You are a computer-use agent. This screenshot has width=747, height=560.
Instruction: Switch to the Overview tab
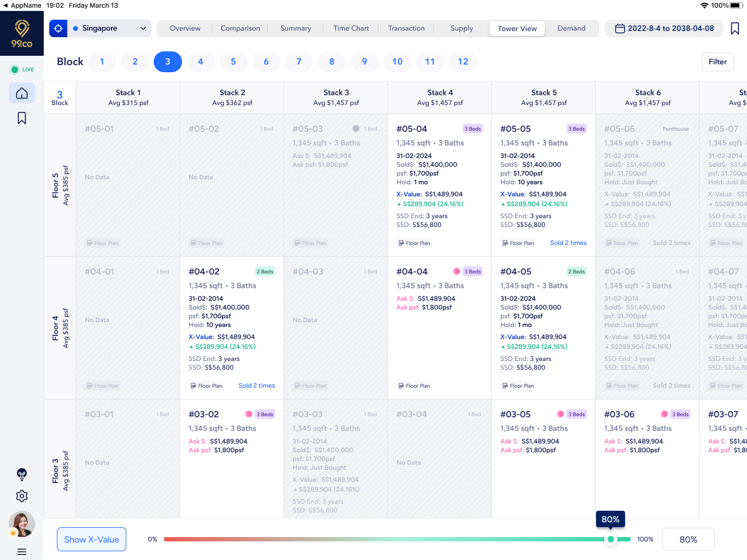[185, 28]
